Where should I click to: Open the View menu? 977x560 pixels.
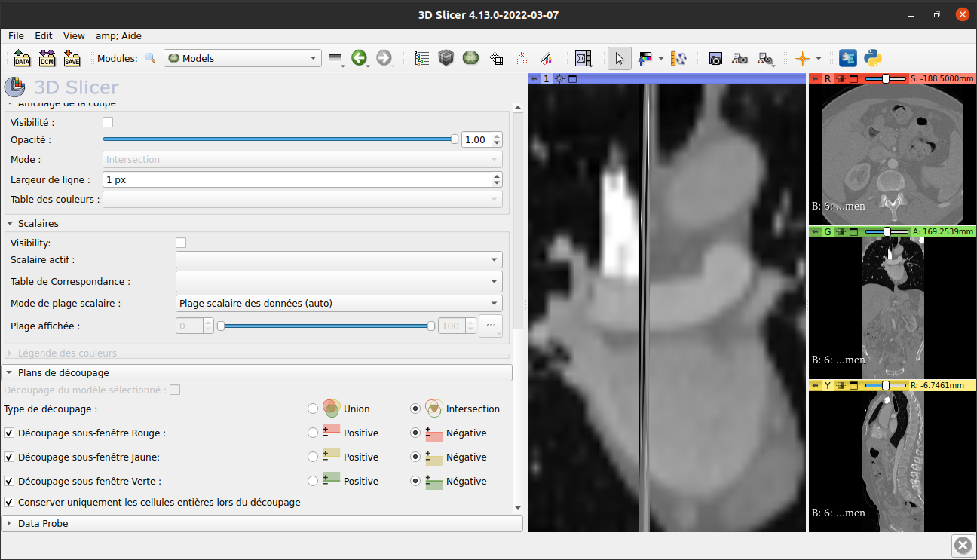tap(73, 35)
